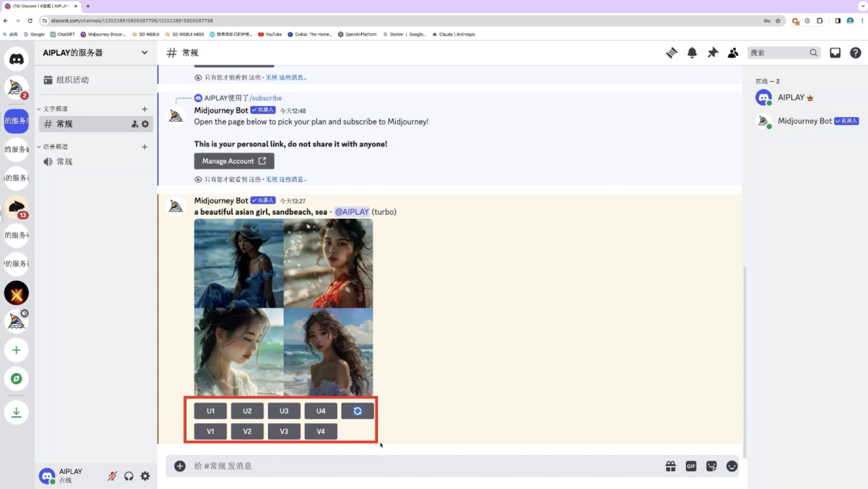This screenshot has height=489, width=868.
Task: Open the ChatGPT bookmark
Action: click(62, 34)
